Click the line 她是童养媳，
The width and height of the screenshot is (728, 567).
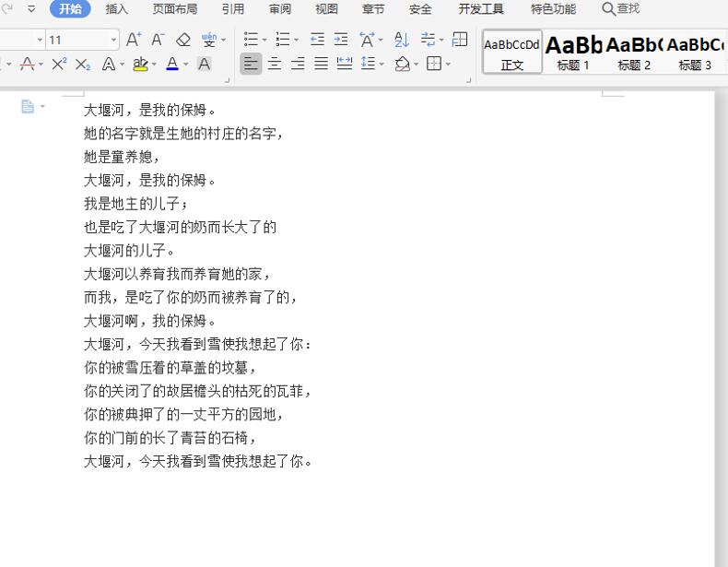point(122,157)
